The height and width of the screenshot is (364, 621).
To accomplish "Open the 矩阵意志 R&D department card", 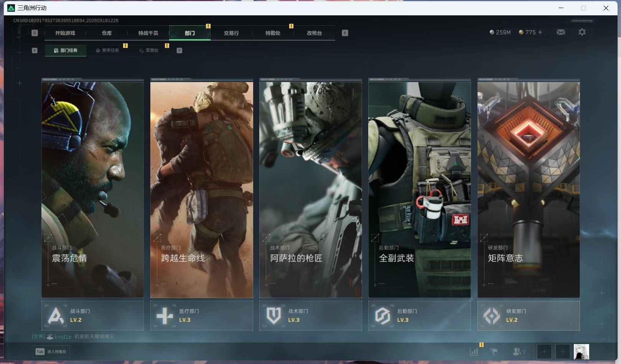I will (529, 188).
